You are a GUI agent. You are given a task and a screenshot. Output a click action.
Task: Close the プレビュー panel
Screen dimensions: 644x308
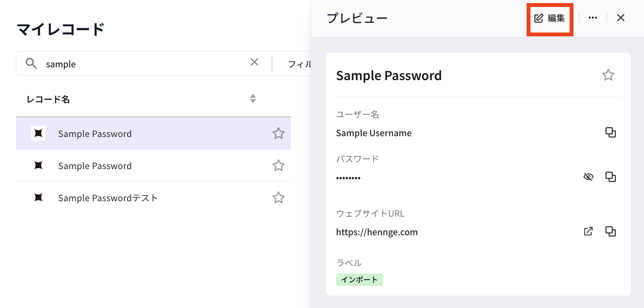point(620,18)
